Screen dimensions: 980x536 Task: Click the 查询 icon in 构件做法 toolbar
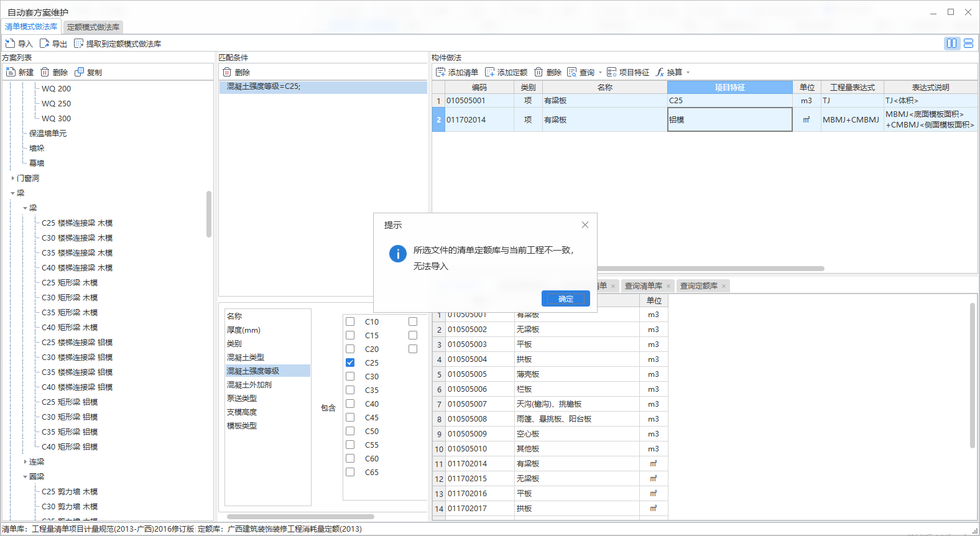[571, 72]
